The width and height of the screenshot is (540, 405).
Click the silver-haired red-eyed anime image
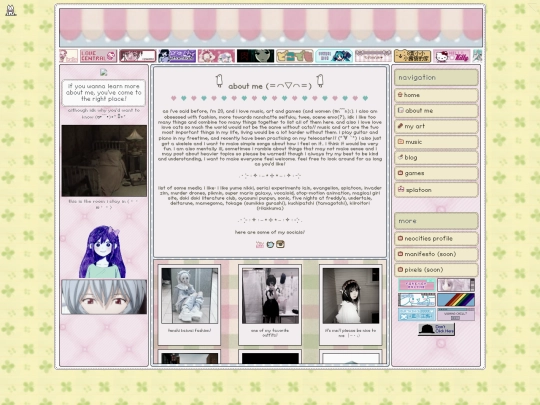(x=104, y=297)
